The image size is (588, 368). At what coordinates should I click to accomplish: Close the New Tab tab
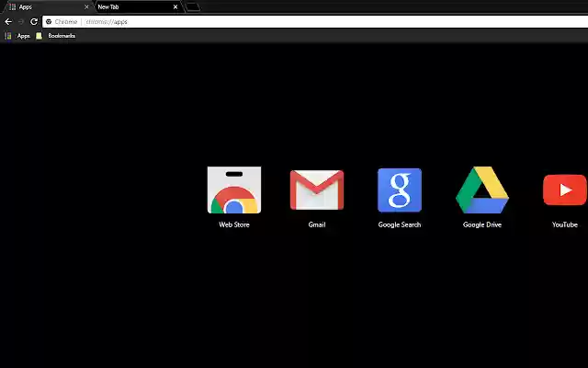click(x=175, y=6)
